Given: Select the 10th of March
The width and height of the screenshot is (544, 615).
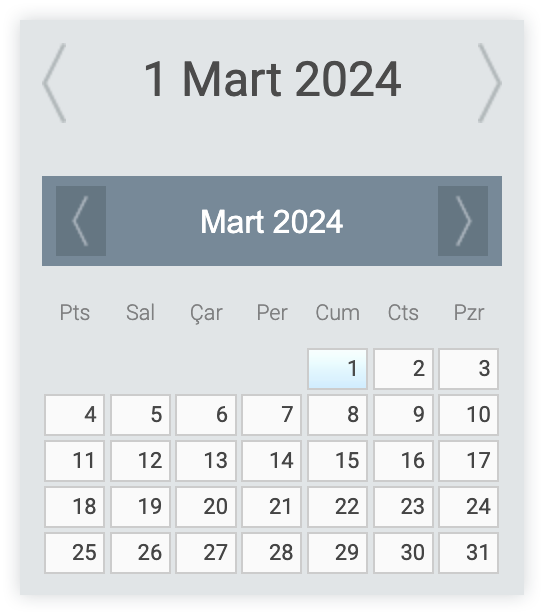Looking at the screenshot, I should (x=468, y=415).
